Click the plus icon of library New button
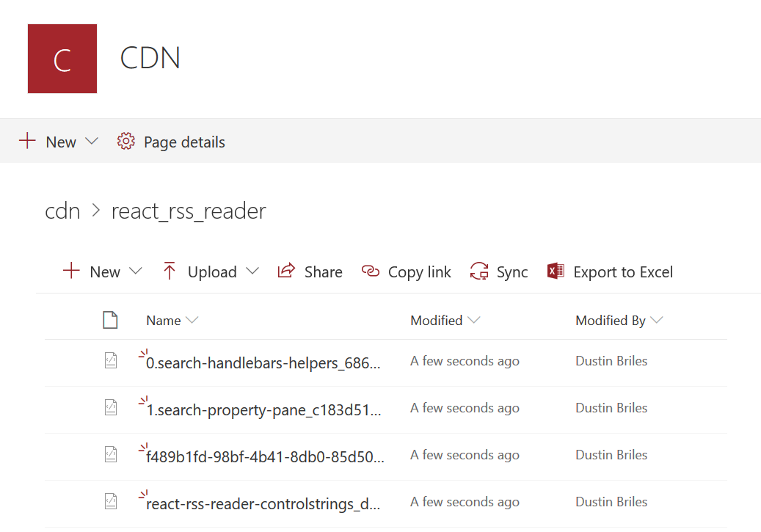The width and height of the screenshot is (761, 532). pos(71,271)
